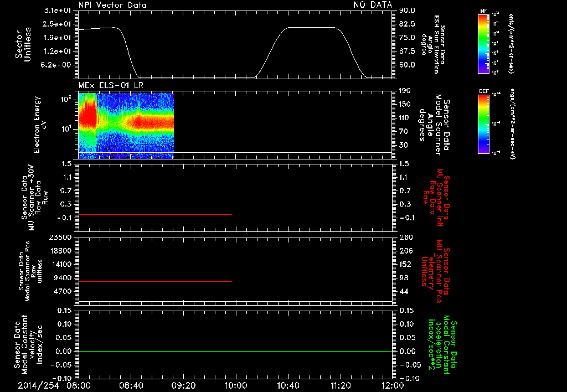This screenshot has height=392, width=567.
Task: Click the 23500 scanner position tick
Action: [61, 237]
